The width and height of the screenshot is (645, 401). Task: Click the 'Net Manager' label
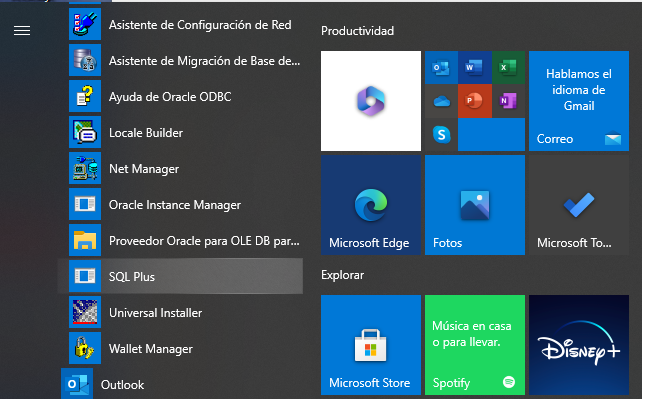pos(144,169)
